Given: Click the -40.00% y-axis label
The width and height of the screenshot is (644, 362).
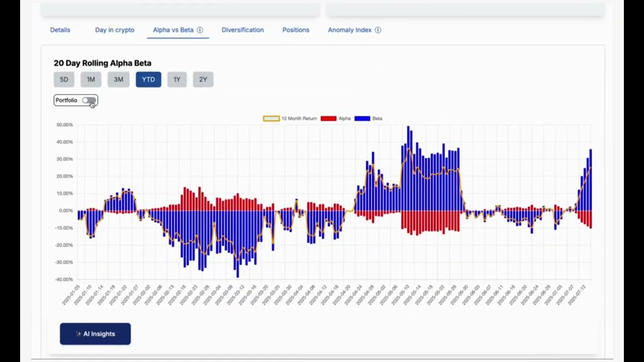Looking at the screenshot, I should tap(64, 280).
